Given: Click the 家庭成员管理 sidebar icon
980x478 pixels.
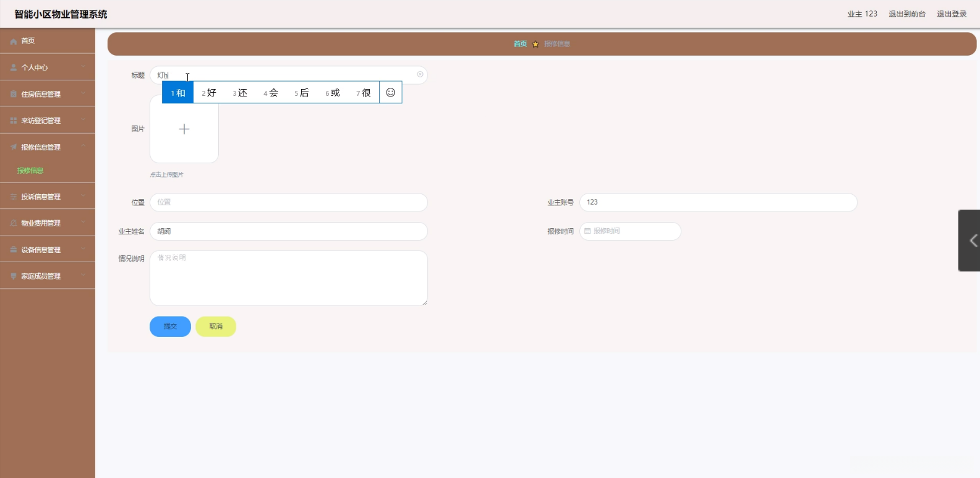Looking at the screenshot, I should click(x=14, y=276).
